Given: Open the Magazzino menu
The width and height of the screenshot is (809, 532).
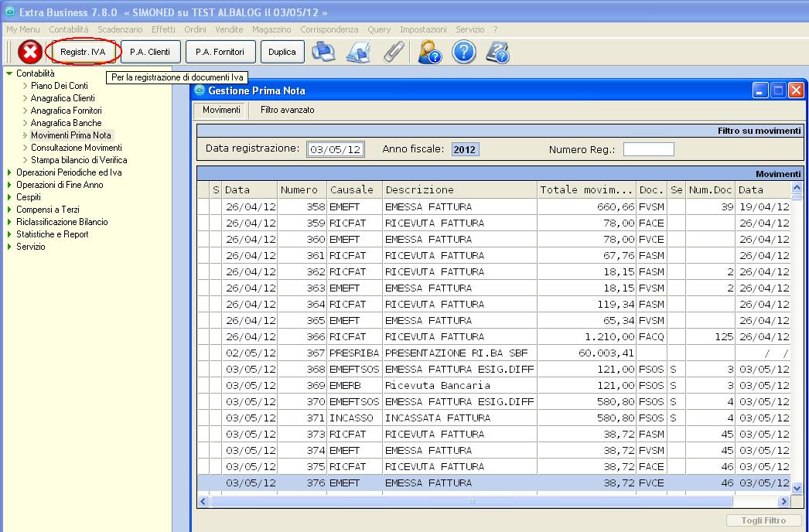Looking at the screenshot, I should pos(271,29).
